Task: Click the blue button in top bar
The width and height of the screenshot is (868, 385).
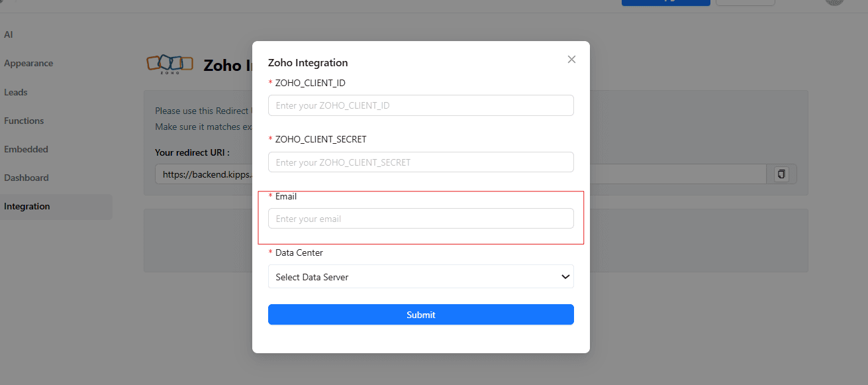Action: 665,3
